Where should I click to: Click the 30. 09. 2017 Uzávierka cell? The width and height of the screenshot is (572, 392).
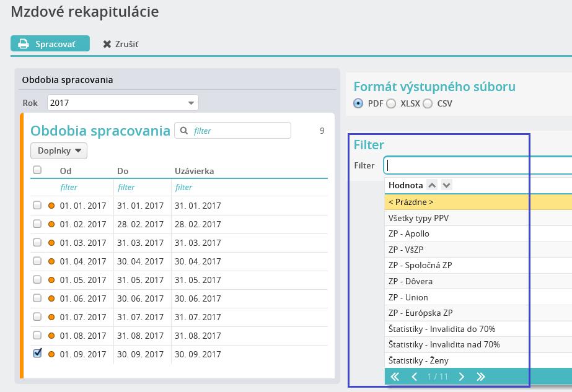point(198,354)
